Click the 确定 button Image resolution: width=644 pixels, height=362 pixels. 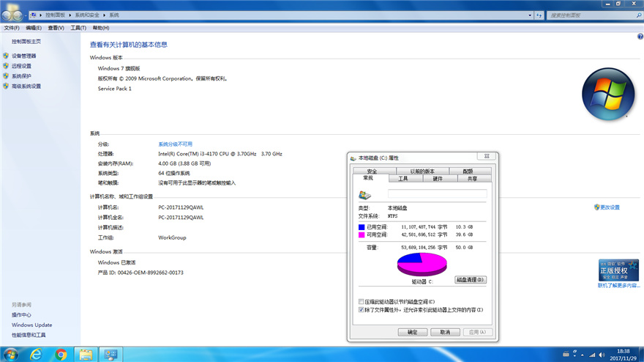tap(413, 332)
